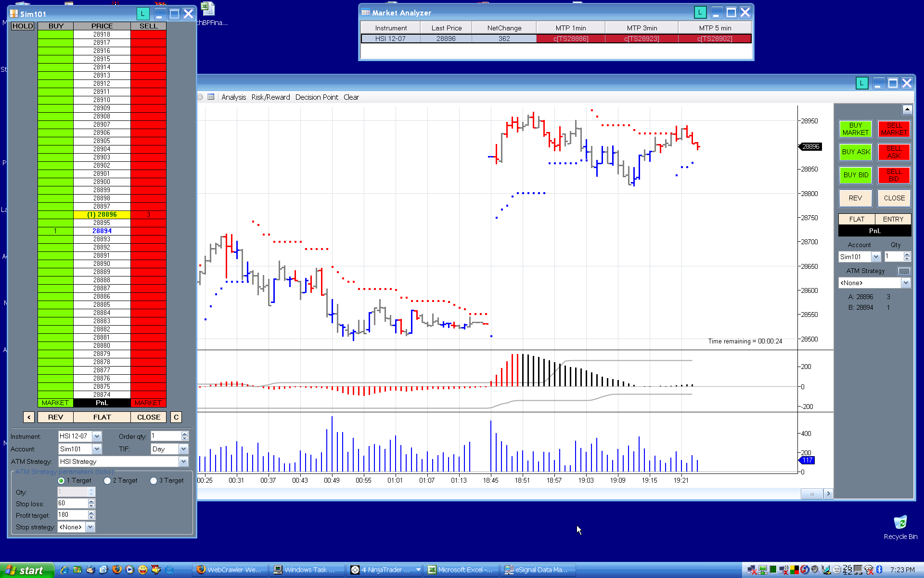Open the Risk/Reward menu
This screenshot has width=924, height=578.
click(x=270, y=97)
